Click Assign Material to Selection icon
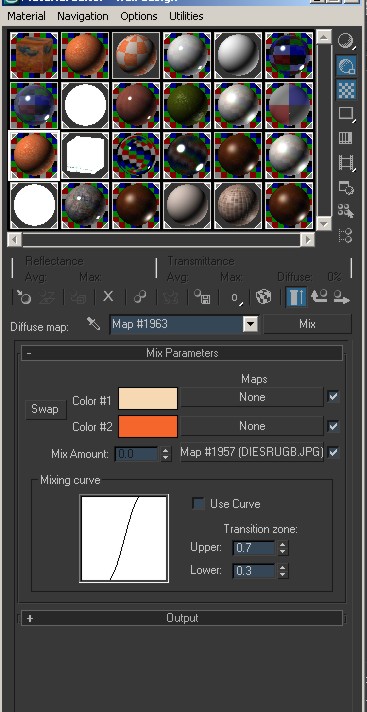Viewport: 367px width, 712px height. [78, 297]
